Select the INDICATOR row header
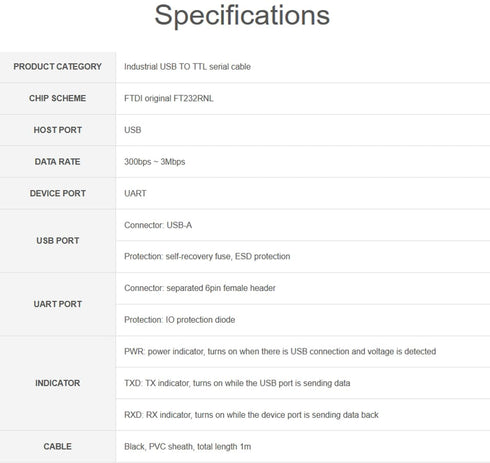This screenshot has height=463, width=490. [58, 383]
